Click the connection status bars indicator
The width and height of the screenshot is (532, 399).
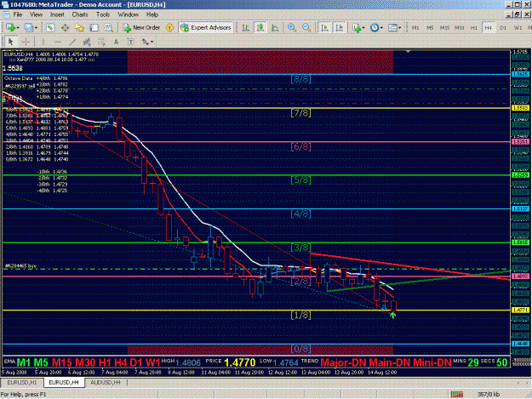(457, 394)
